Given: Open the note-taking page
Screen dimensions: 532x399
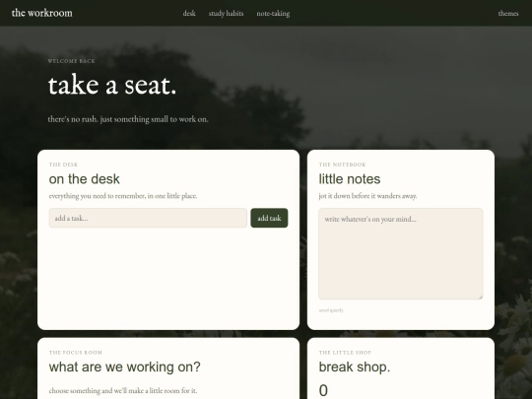Looking at the screenshot, I should pos(273,13).
